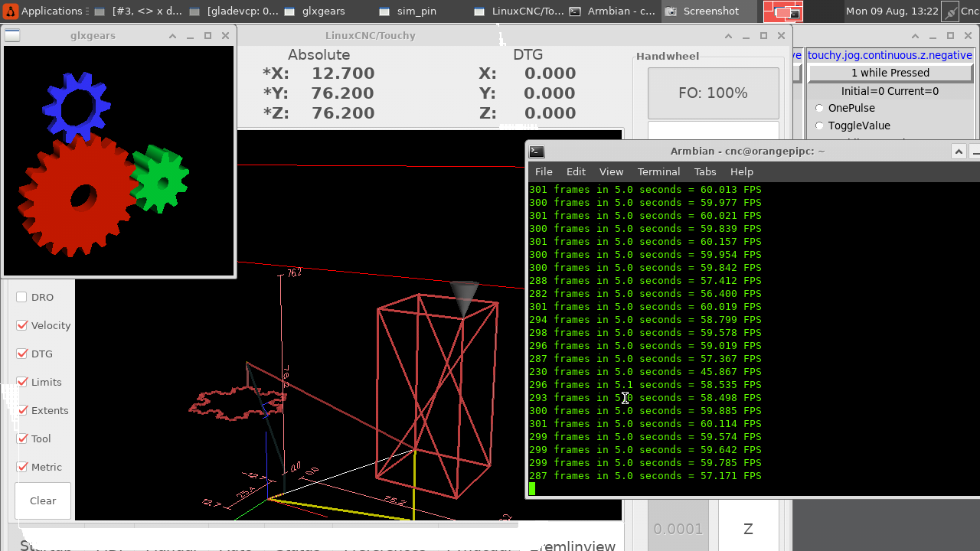Click the Clear button in Touchy
The image size is (980, 551).
pos(43,500)
